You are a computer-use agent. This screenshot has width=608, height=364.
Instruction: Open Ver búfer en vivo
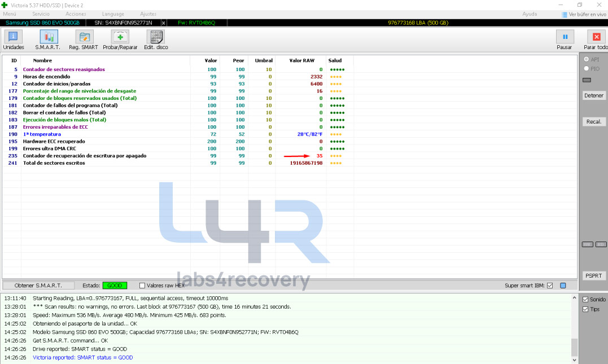(584, 14)
